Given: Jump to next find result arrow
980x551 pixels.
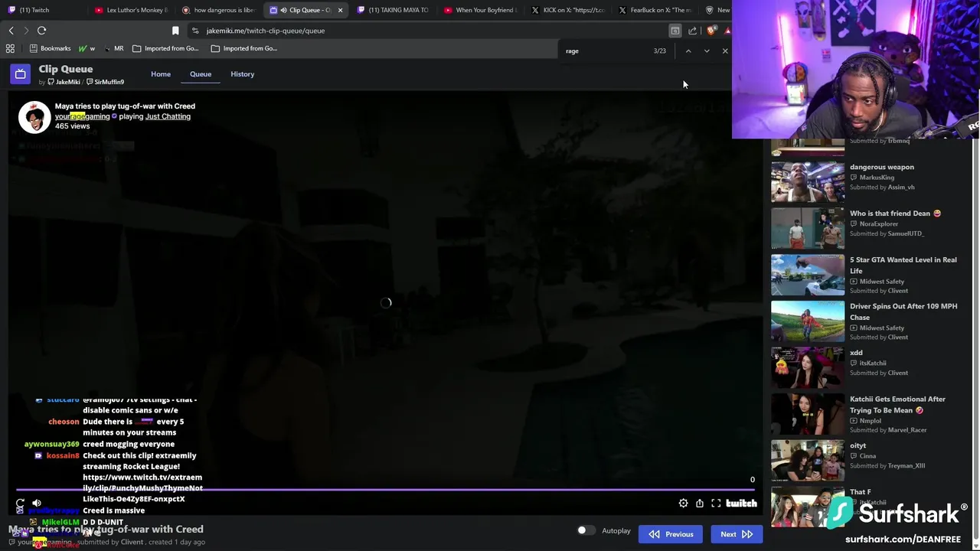Looking at the screenshot, I should click(x=706, y=51).
